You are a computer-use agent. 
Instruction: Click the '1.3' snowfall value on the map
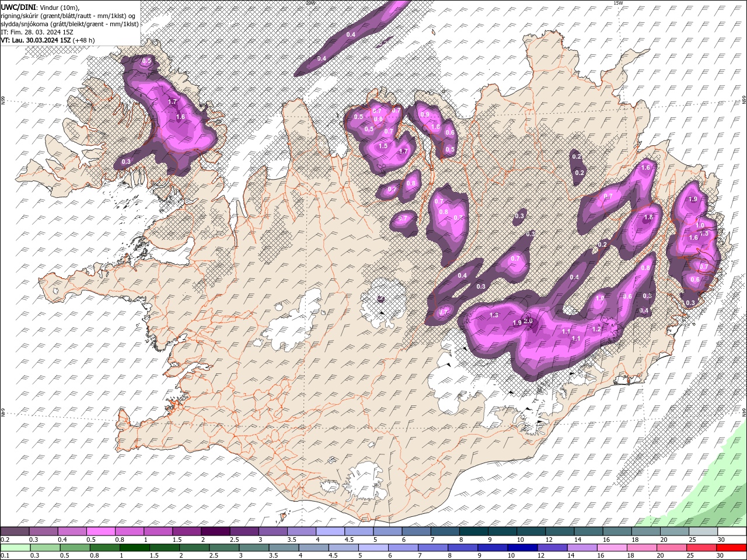(x=494, y=315)
